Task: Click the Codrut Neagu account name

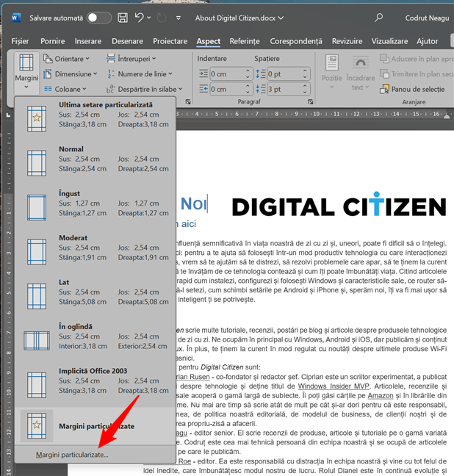Action: (x=427, y=18)
